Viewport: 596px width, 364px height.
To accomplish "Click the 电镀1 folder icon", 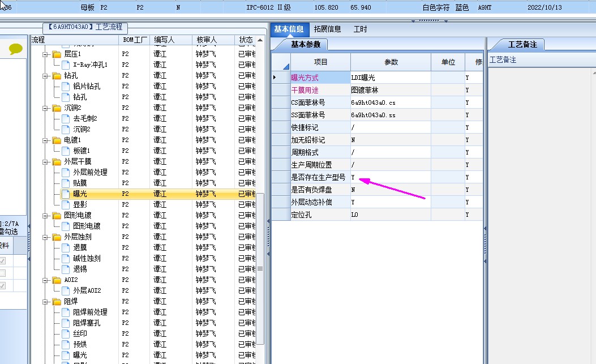I will (57, 140).
